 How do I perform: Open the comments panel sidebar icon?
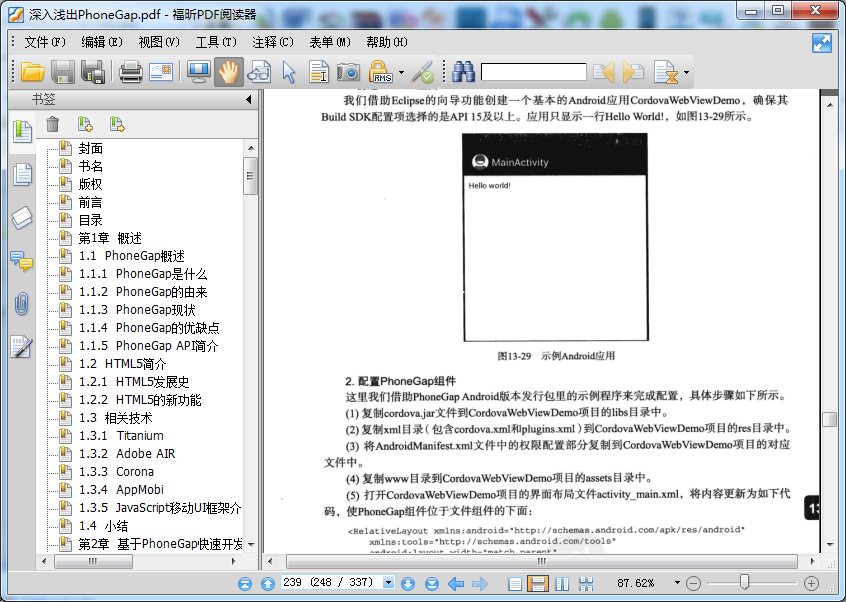pyautogui.click(x=22, y=261)
